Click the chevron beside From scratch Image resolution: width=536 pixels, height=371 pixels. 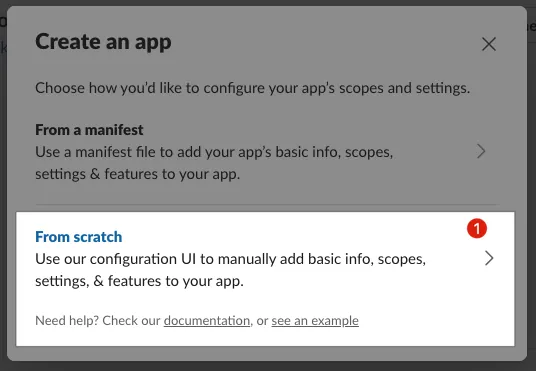click(489, 258)
